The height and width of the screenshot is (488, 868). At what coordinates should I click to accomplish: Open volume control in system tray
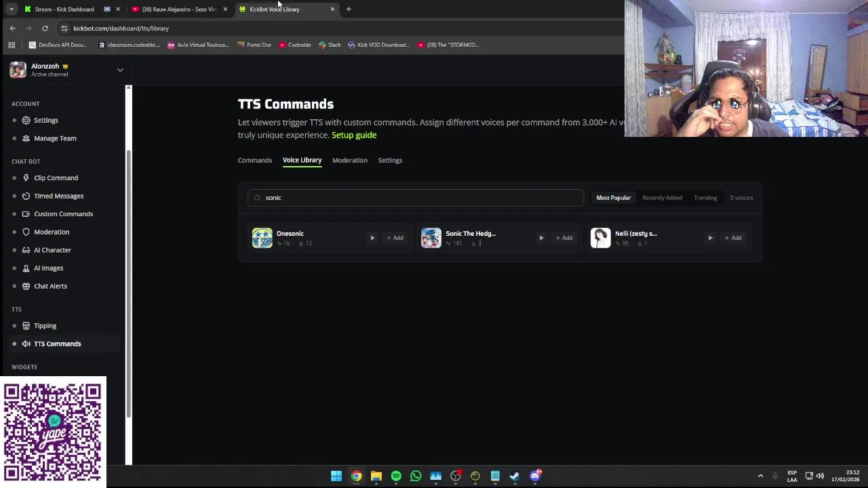coord(820,476)
